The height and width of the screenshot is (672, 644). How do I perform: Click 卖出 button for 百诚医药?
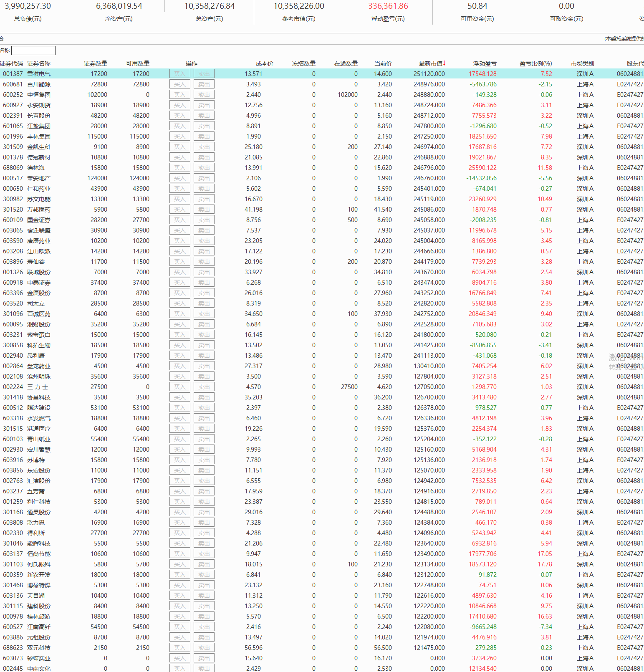point(204,314)
